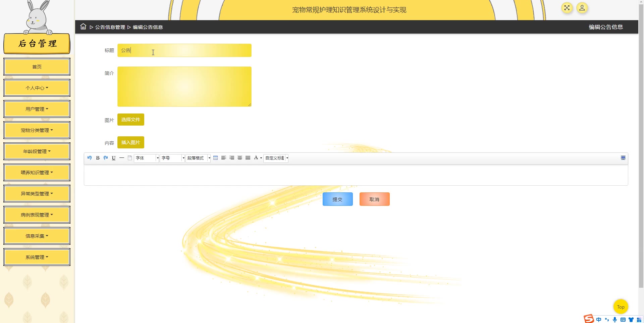Switch Chinese/English input mode
Viewport: 644px width, 323px height.
(599, 320)
